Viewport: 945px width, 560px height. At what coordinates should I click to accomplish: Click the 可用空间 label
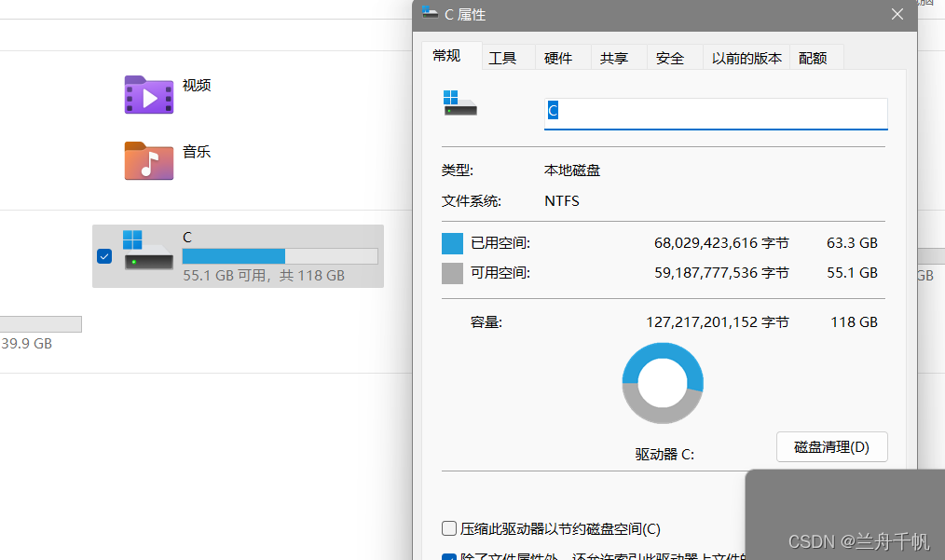[x=500, y=272]
